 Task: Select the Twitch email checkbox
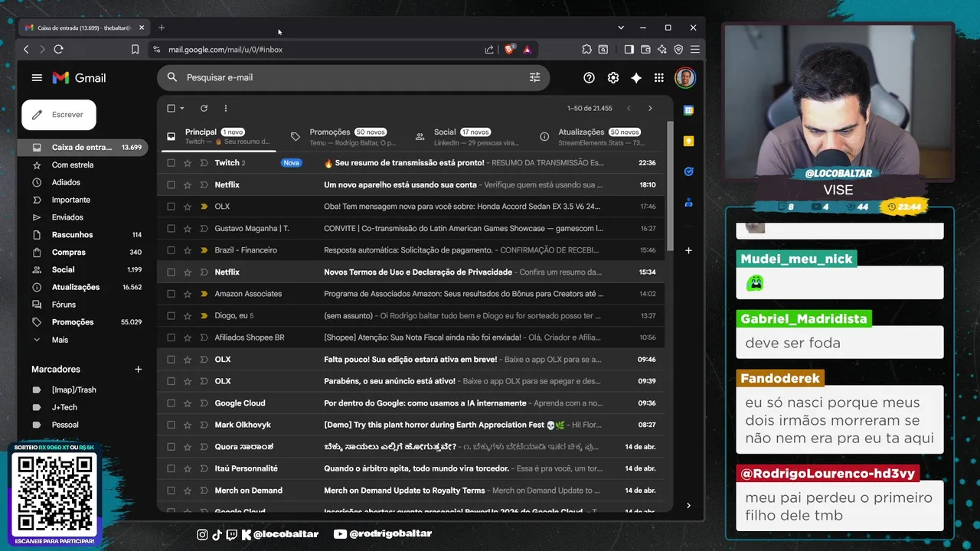pyautogui.click(x=171, y=163)
